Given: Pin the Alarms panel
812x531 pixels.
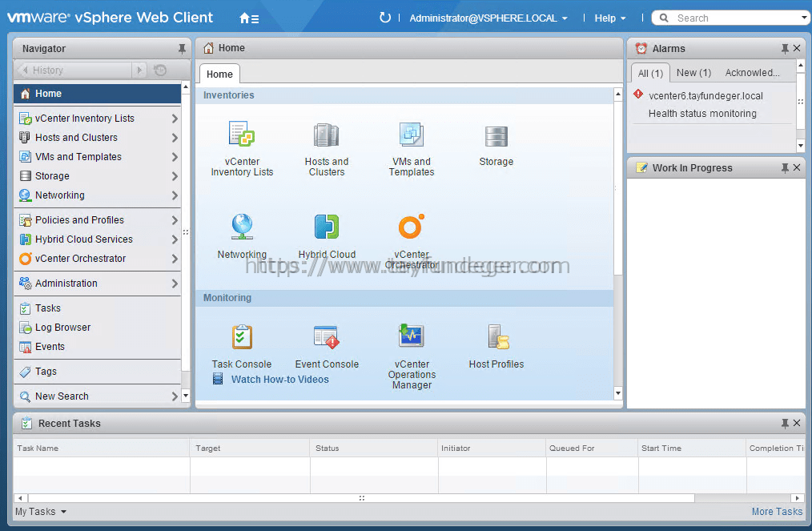Looking at the screenshot, I should pyautogui.click(x=785, y=49).
